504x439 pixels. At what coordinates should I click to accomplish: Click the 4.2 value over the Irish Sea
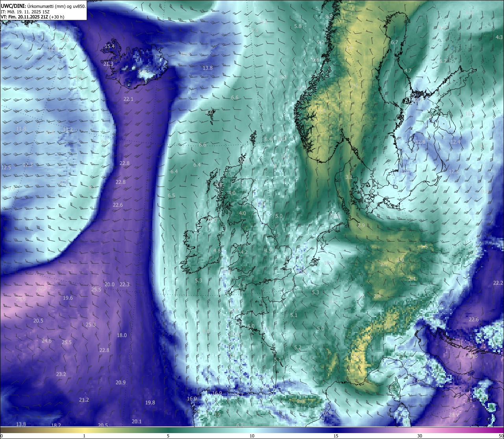coord(244,252)
